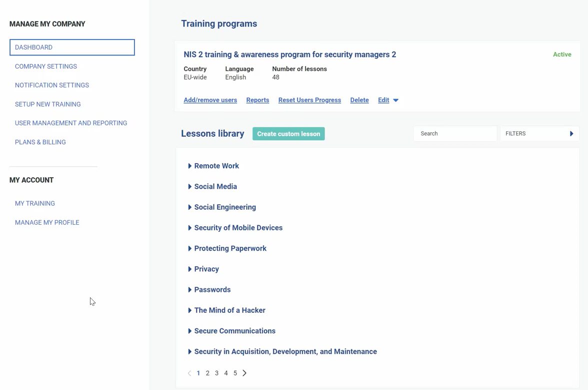Click the next page chevron in pagination

(244, 373)
